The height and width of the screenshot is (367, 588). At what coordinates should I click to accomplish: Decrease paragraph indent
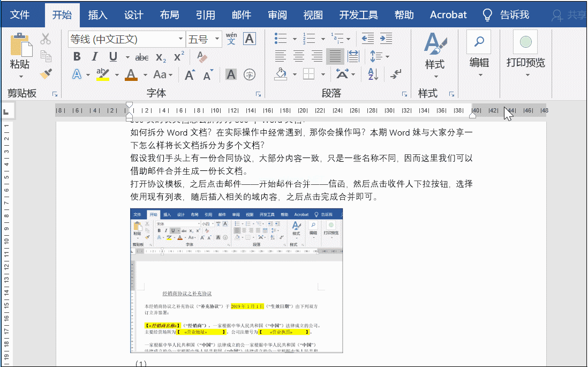pos(368,38)
